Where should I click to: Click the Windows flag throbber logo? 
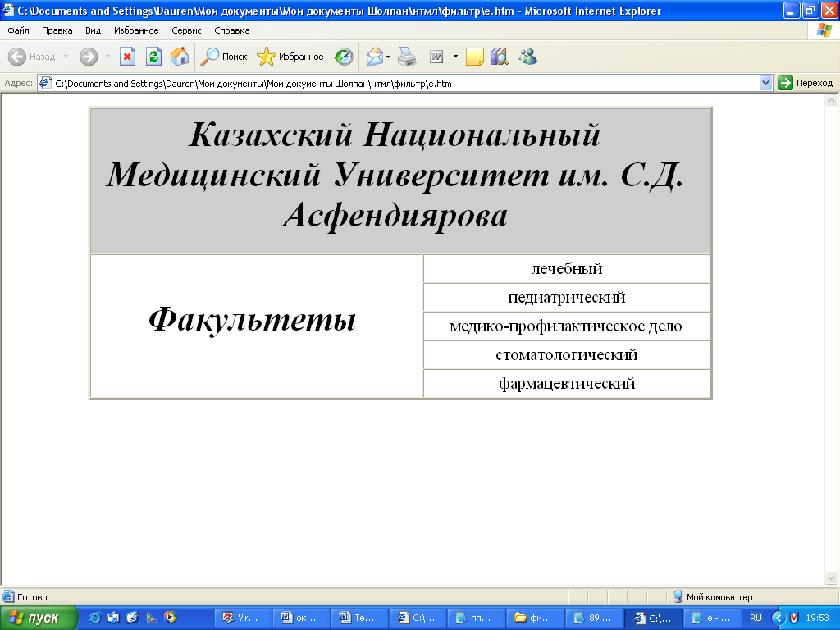pyautogui.click(x=824, y=30)
